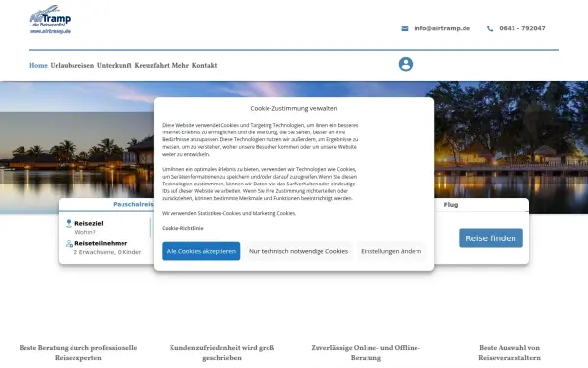Click the phone handset icon
This screenshot has height=368, width=588.
(x=490, y=28)
